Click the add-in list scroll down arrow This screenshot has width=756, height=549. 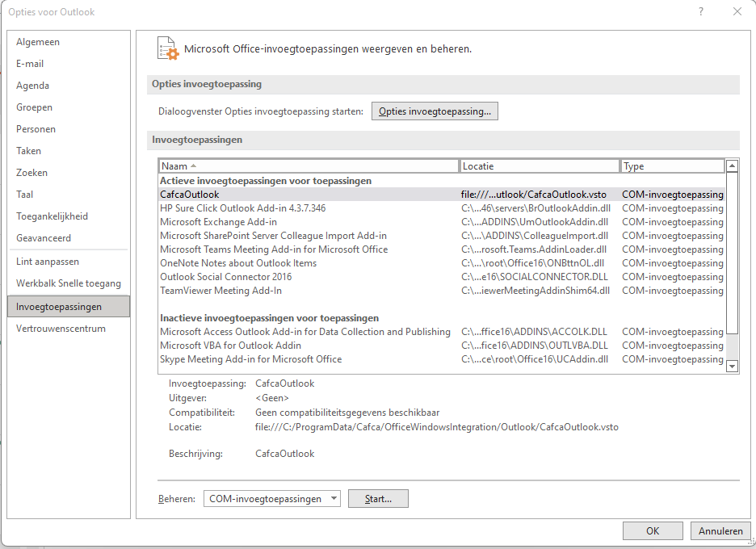(x=732, y=367)
